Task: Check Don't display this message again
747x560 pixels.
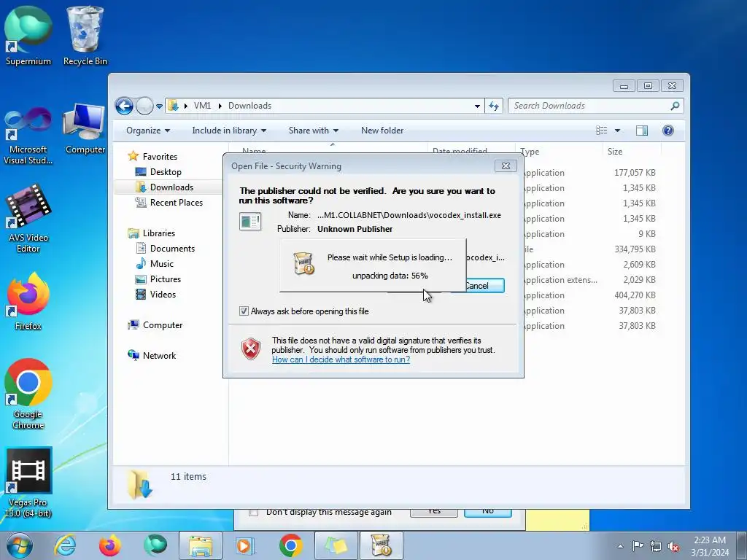Action: 253,513
